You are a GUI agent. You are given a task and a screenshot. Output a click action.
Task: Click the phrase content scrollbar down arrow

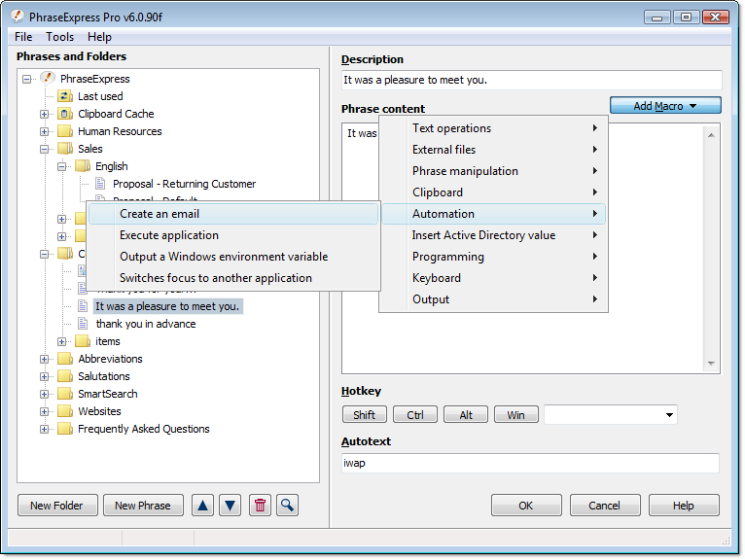pos(711,364)
